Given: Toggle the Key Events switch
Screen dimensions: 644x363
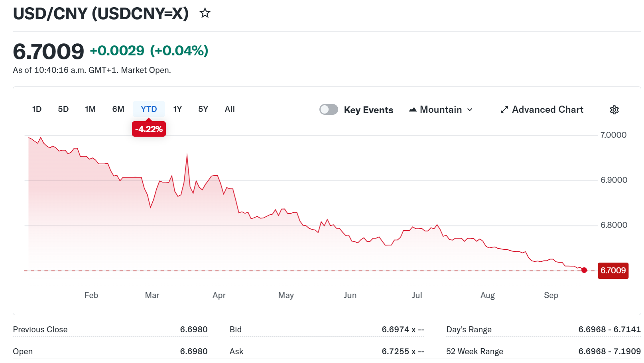Looking at the screenshot, I should pos(329,109).
